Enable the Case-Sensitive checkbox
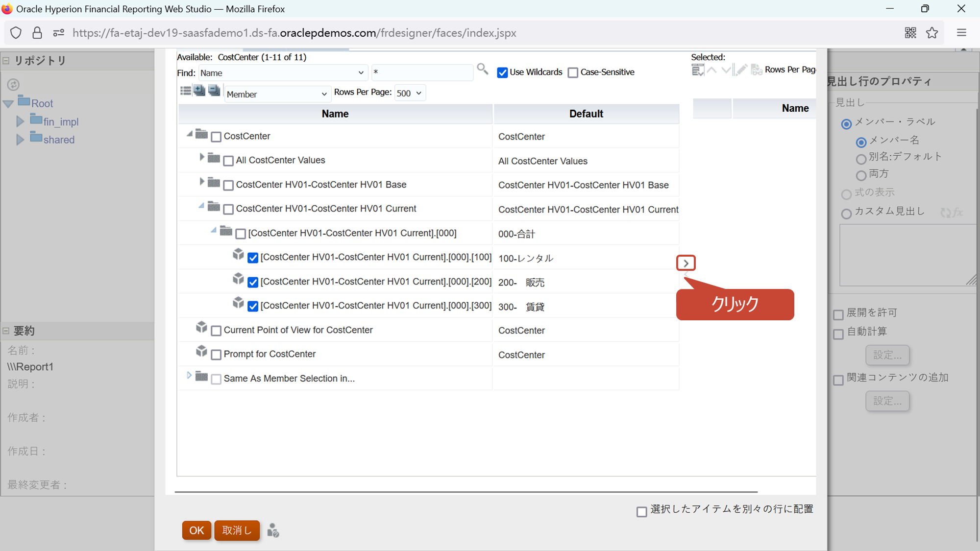Image resolution: width=980 pixels, height=551 pixels. (573, 72)
